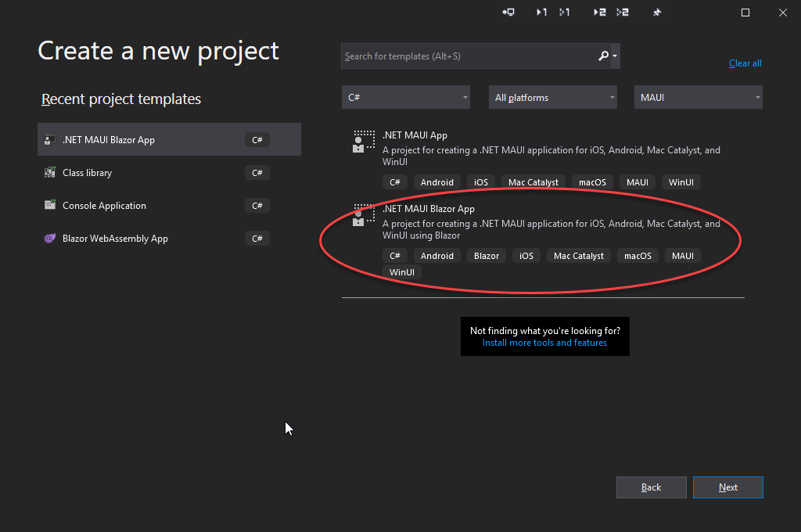801x532 pixels.
Task: Close the Create a new project dialog
Action: 782,13
